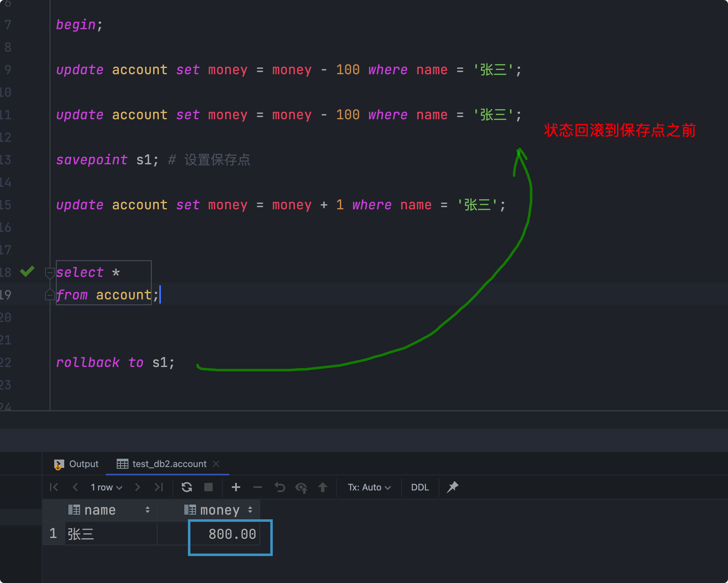Click the 设置保存点 comment text
The height and width of the screenshot is (583, 728).
tap(217, 160)
